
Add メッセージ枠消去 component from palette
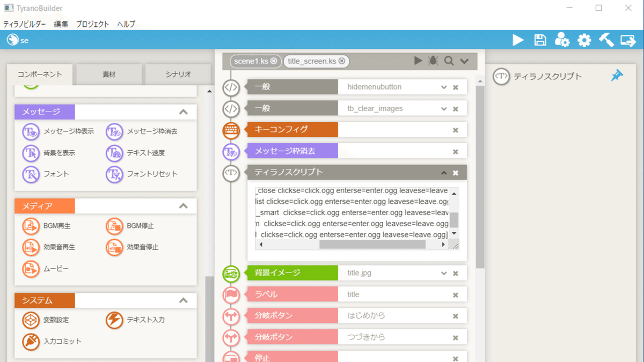point(142,131)
